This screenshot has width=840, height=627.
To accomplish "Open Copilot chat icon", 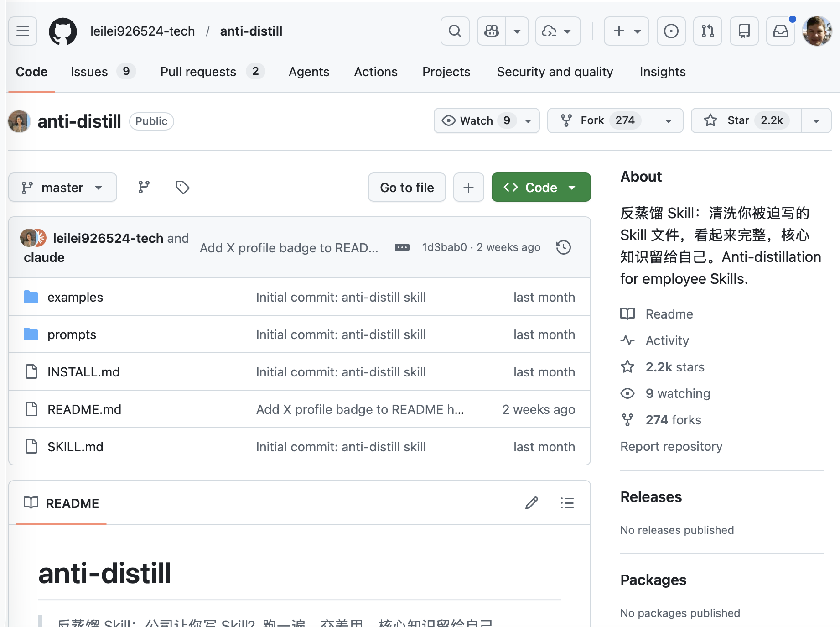I will point(492,31).
